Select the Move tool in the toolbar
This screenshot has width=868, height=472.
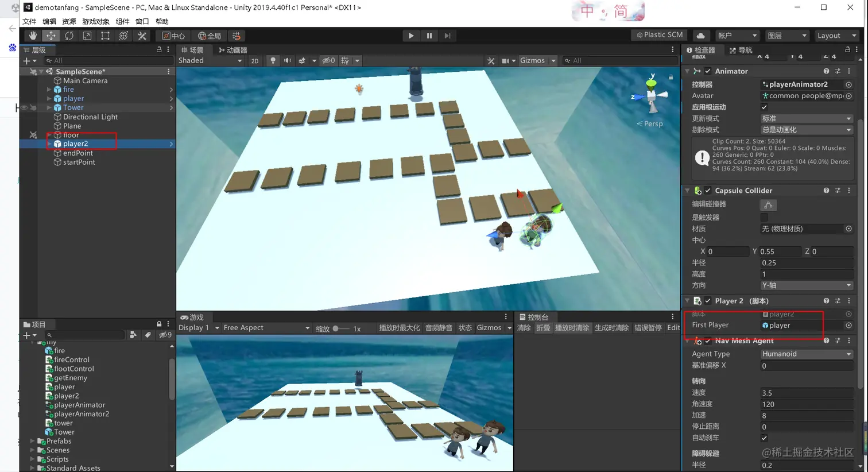click(x=51, y=36)
